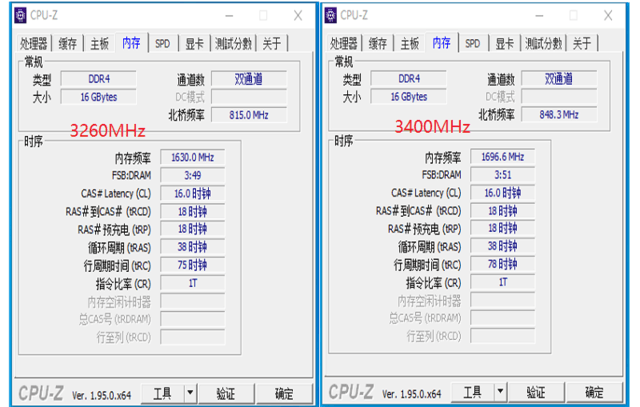
Task: Close the left CPU-Z window
Action: click(298, 16)
